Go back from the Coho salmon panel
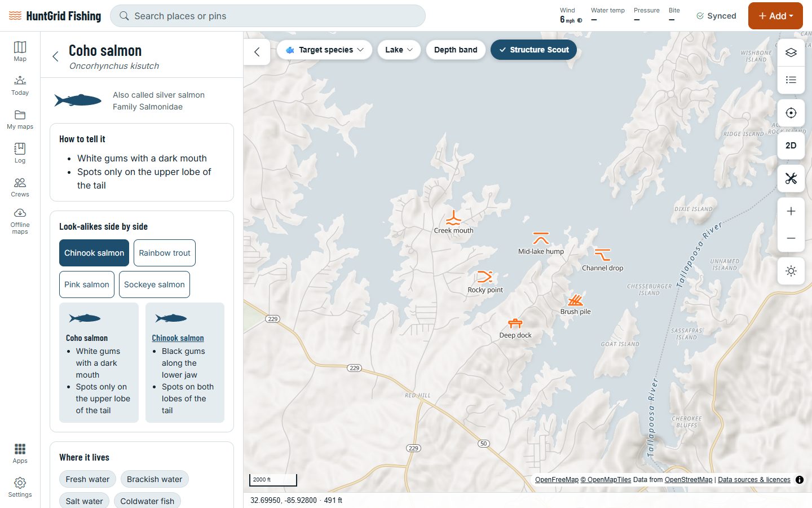Image resolution: width=812 pixels, height=508 pixels. [55, 56]
